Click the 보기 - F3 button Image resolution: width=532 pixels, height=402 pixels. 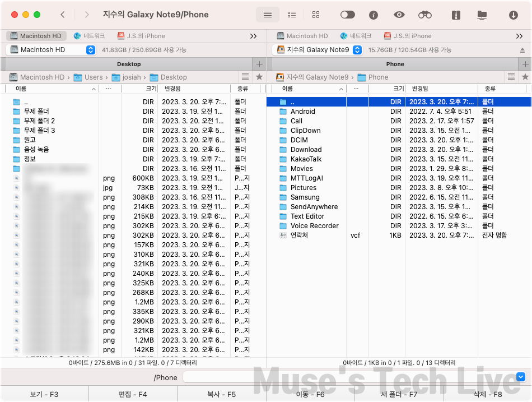coord(44,394)
